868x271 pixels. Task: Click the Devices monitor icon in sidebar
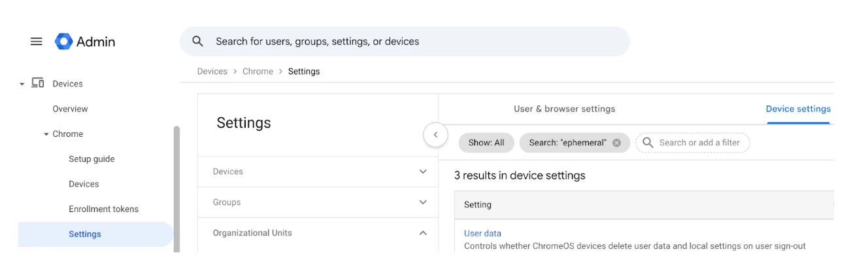pyautogui.click(x=38, y=83)
